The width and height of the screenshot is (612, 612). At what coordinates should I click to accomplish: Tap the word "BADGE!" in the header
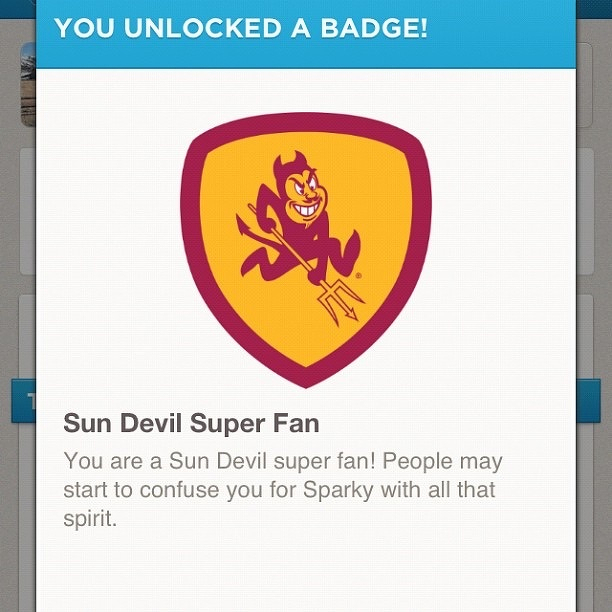(x=374, y=28)
